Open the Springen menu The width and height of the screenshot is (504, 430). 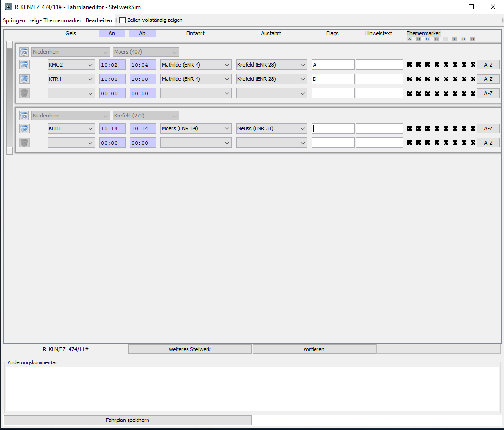click(14, 20)
